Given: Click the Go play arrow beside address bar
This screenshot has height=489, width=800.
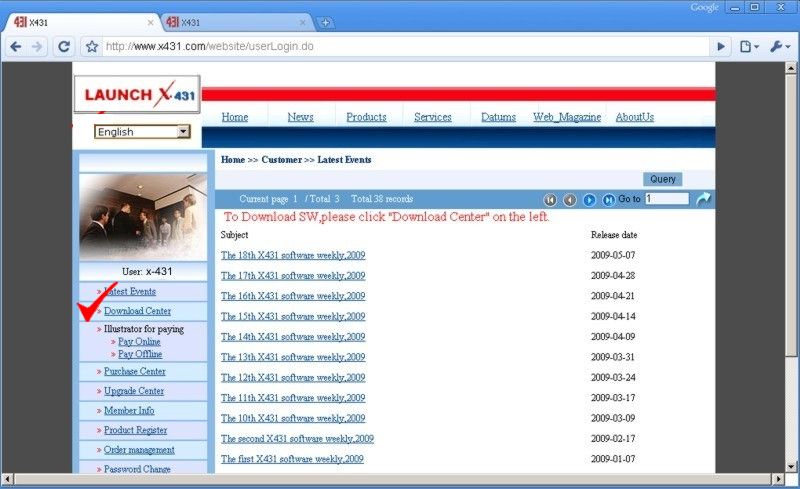Looking at the screenshot, I should (x=721, y=46).
